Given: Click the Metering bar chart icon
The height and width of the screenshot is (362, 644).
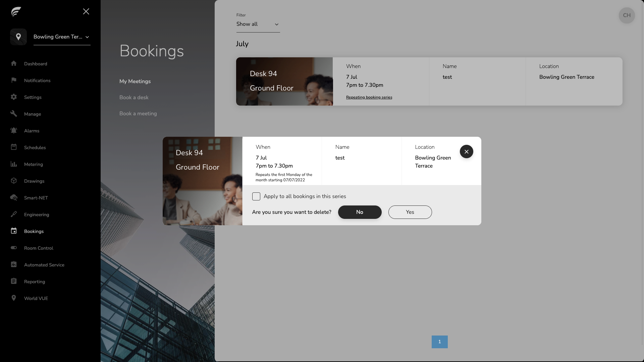Looking at the screenshot, I should pos(14,164).
